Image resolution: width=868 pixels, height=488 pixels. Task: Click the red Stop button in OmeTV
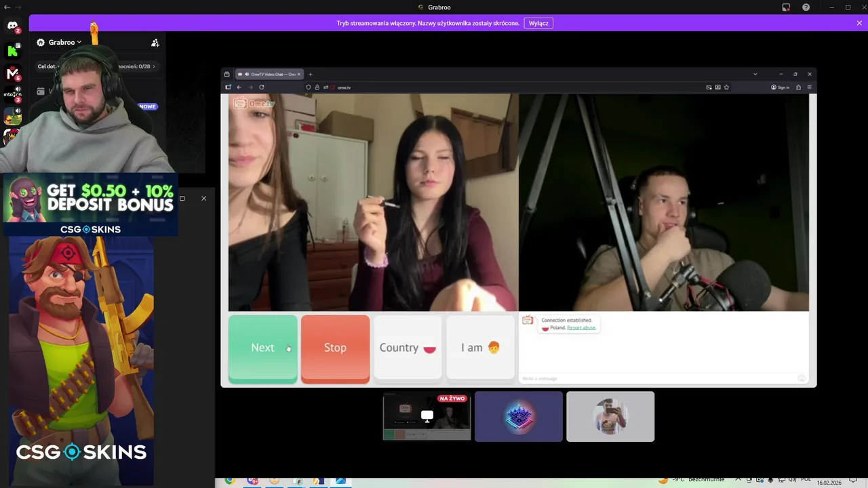(335, 348)
